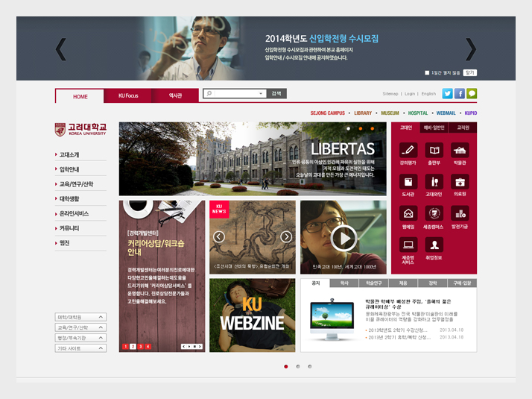Select slide 1 in career center card
This screenshot has width=532, height=399.
(x=125, y=346)
